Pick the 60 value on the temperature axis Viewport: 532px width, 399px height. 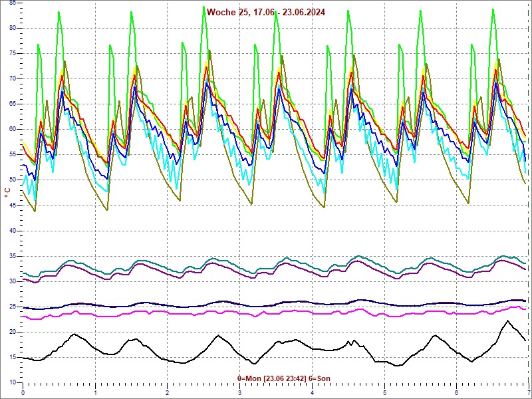(13, 129)
